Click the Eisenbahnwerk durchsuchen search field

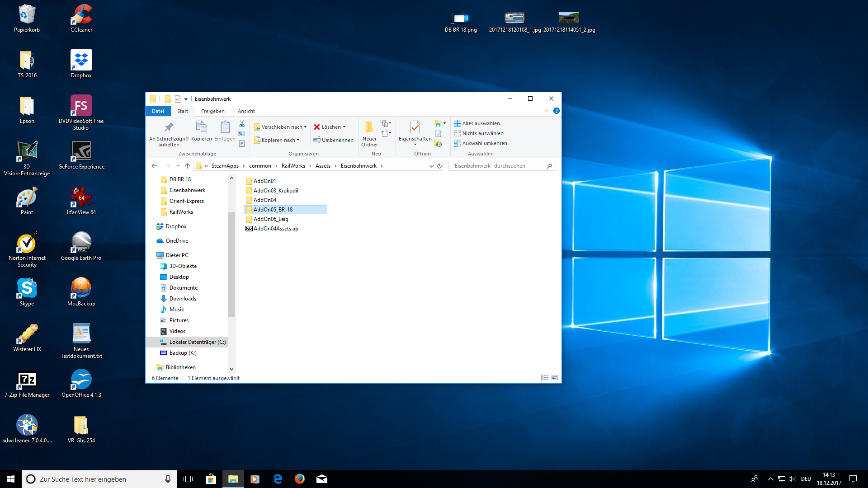497,166
